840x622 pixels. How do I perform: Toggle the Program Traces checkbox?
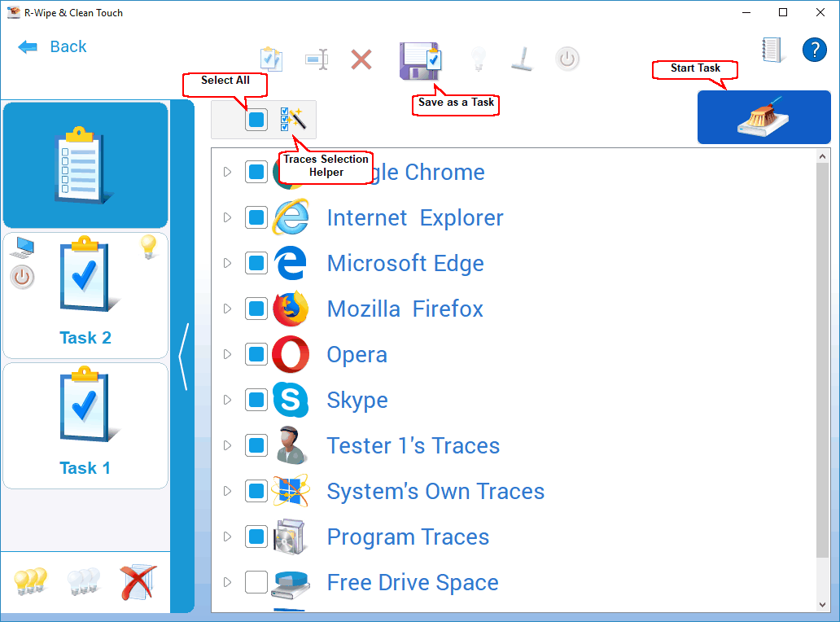(x=256, y=537)
